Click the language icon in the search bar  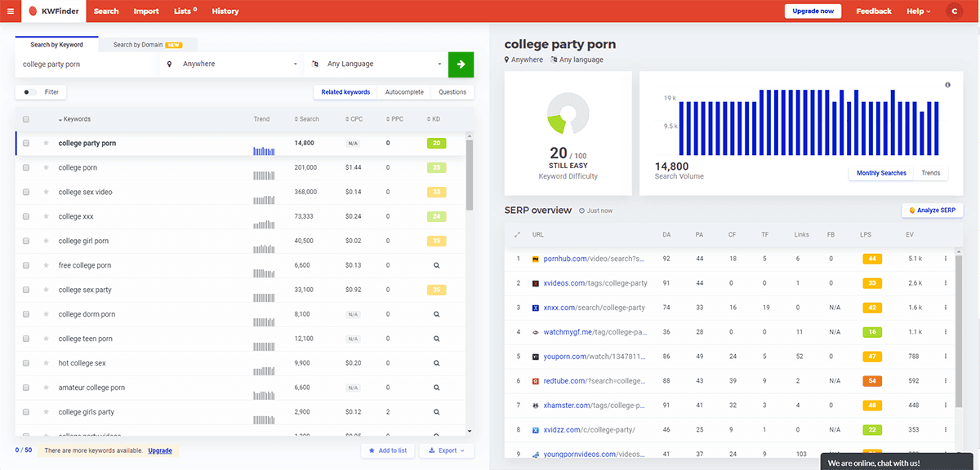[x=315, y=64]
